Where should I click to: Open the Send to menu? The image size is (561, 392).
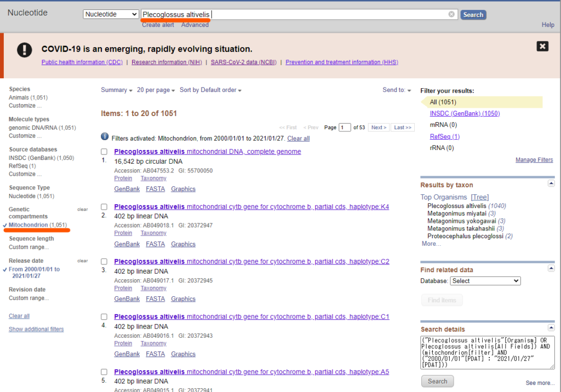coord(397,90)
